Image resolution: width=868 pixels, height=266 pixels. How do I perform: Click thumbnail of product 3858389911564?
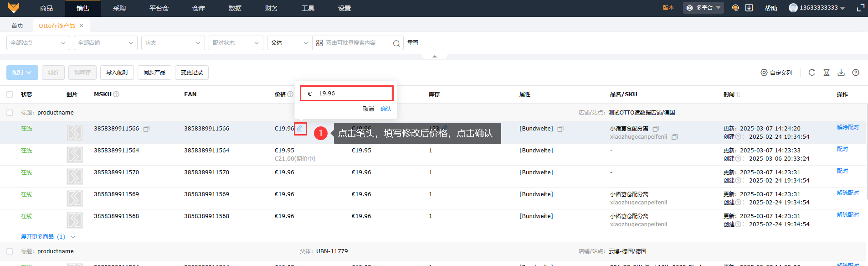click(x=75, y=155)
